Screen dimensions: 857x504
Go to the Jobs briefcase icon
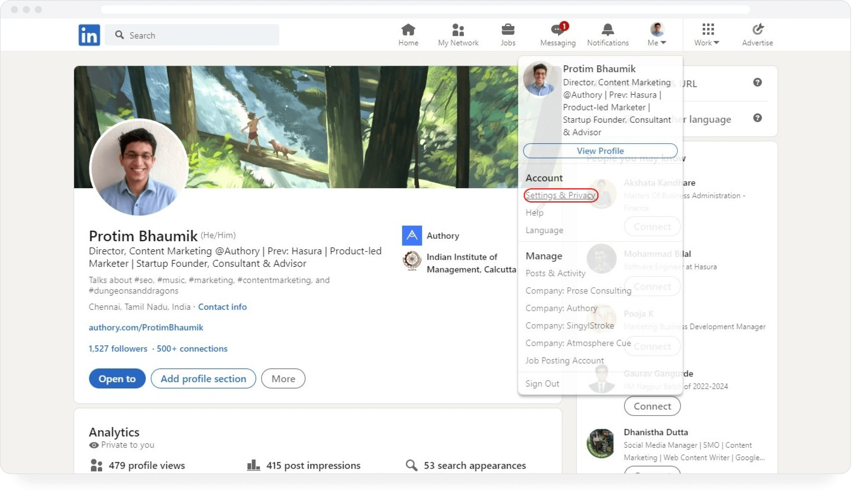click(x=508, y=30)
